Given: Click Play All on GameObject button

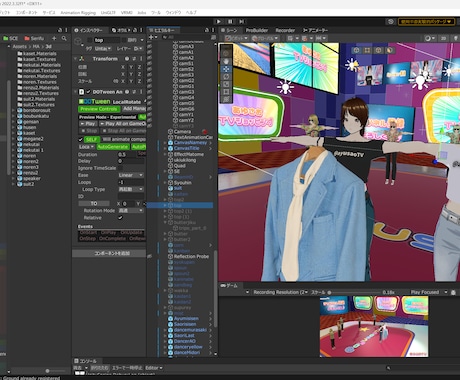Looking at the screenshot, I should pyautogui.click(x=123, y=124).
